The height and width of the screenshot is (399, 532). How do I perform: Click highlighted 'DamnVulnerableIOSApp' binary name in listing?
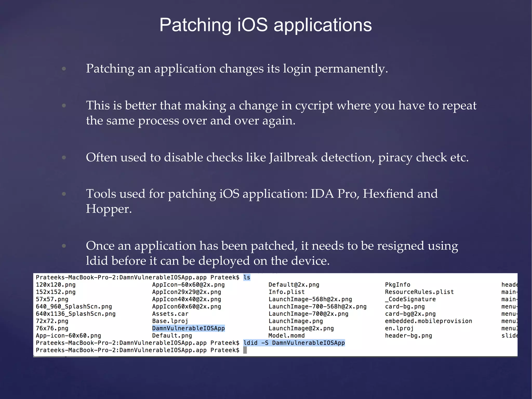[188, 328]
